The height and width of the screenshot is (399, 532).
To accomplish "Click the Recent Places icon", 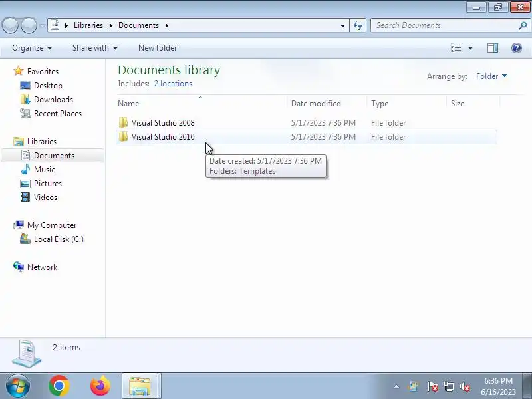I will 25,113.
